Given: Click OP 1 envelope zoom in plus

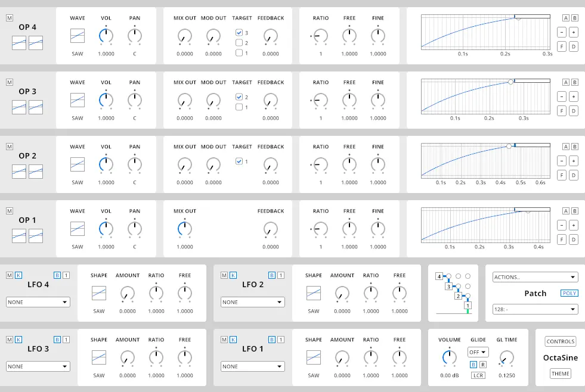Looking at the screenshot, I should [574, 225].
